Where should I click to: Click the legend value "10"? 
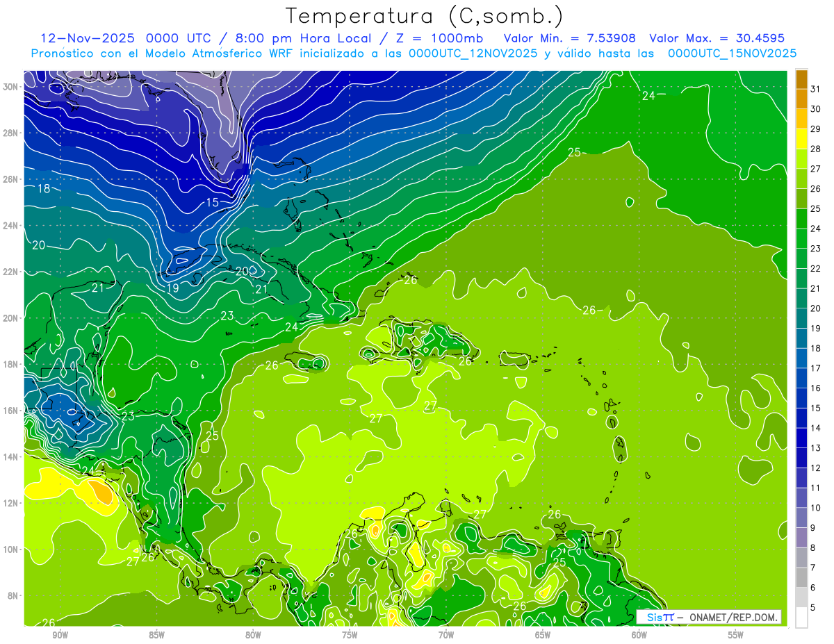[816, 508]
